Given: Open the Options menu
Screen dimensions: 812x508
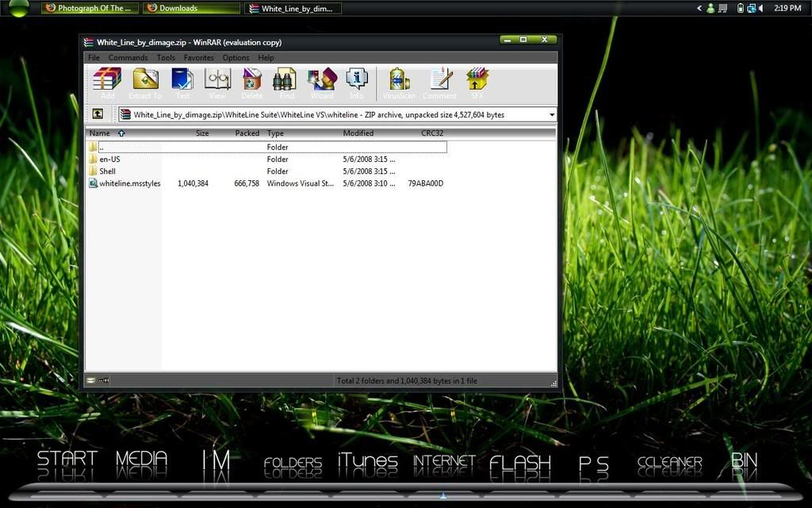Looking at the screenshot, I should point(236,57).
